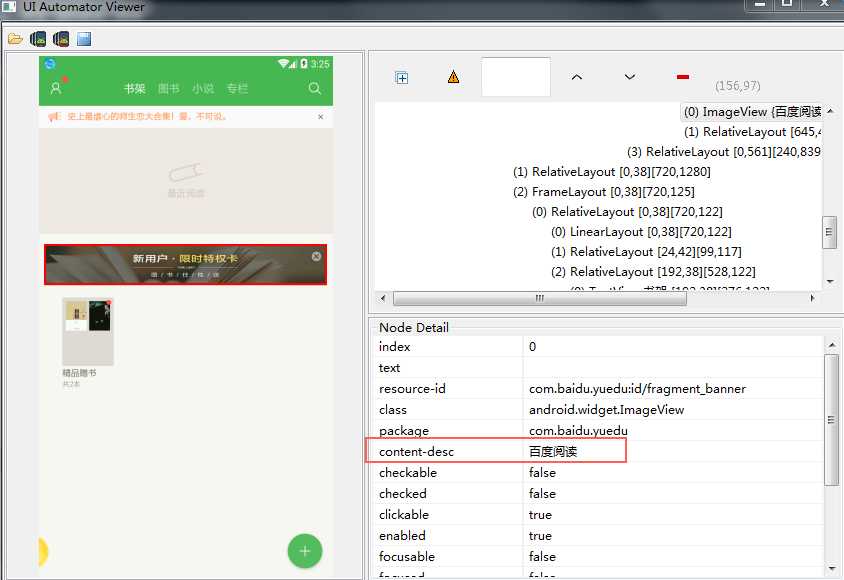The image size is (844, 580).
Task: Select the index row in Node Detail
Action: point(599,346)
